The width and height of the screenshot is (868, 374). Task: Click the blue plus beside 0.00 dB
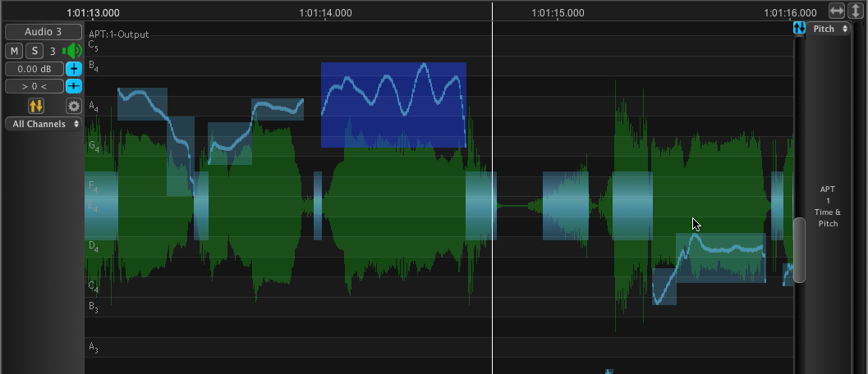[74, 69]
